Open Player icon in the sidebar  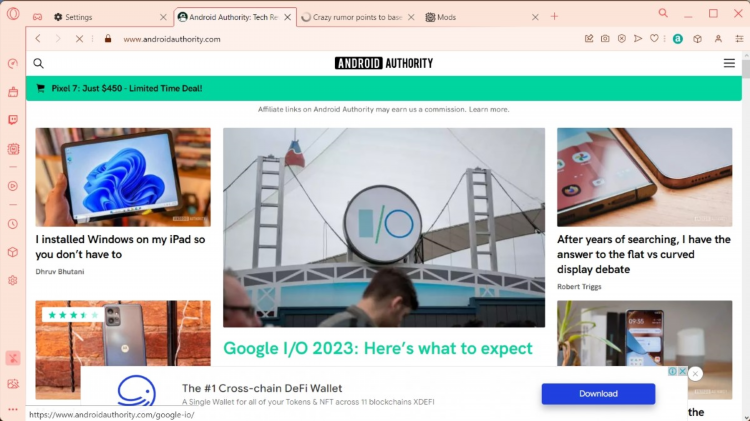[x=13, y=186]
